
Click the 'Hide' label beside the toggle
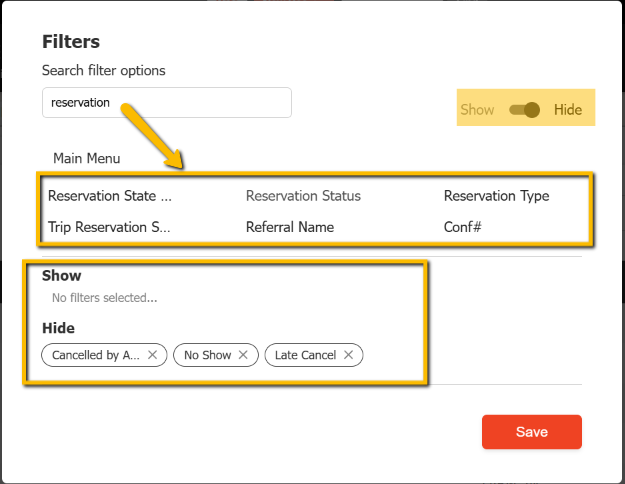(x=567, y=110)
